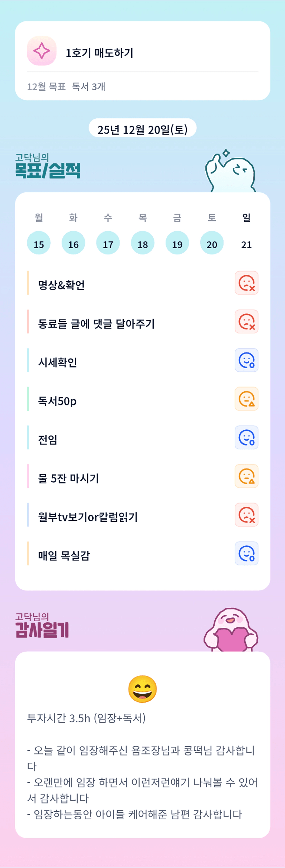This screenshot has height=868, width=285.
Task: Click the pink sparkle goal icon
Action: [x=42, y=51]
